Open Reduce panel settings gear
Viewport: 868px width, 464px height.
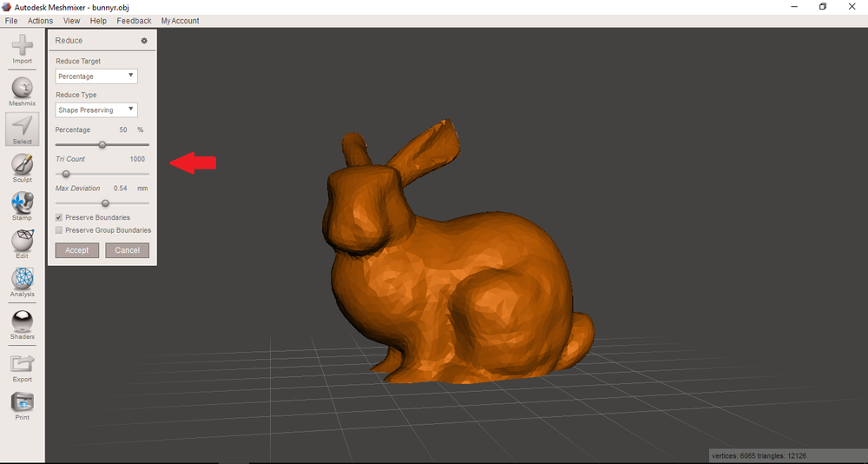pyautogui.click(x=144, y=41)
